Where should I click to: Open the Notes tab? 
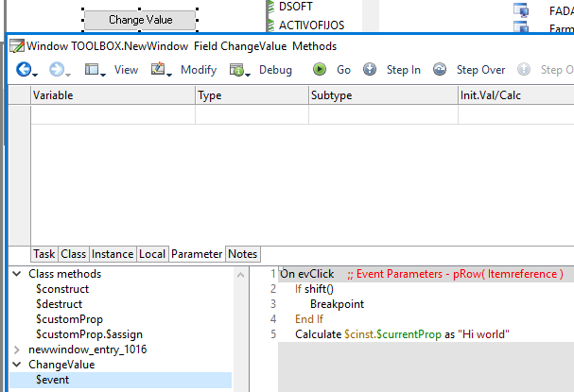point(243,254)
